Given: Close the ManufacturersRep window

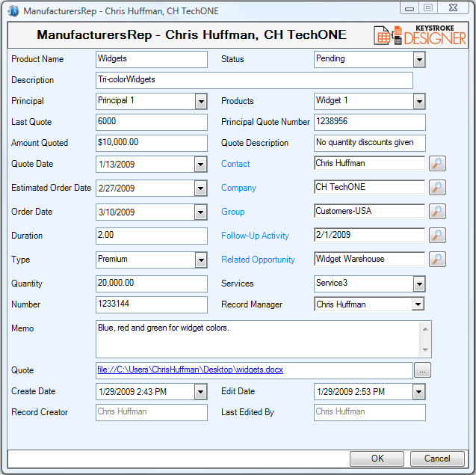Looking at the screenshot, I should (453, 8).
